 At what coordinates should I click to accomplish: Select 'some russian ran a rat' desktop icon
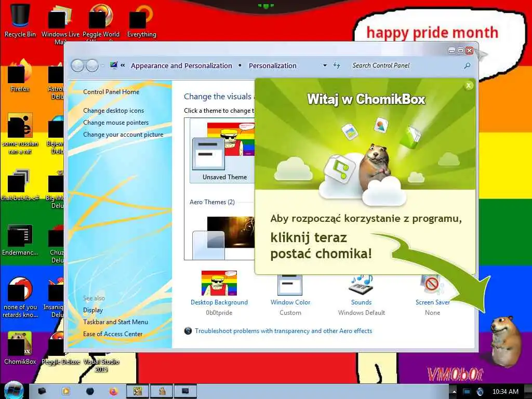coord(20,134)
